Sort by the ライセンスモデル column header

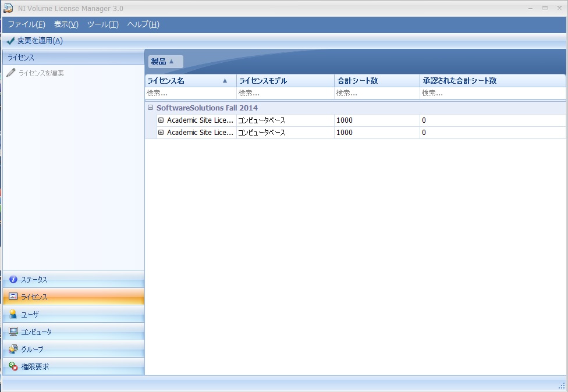pyautogui.click(x=285, y=81)
